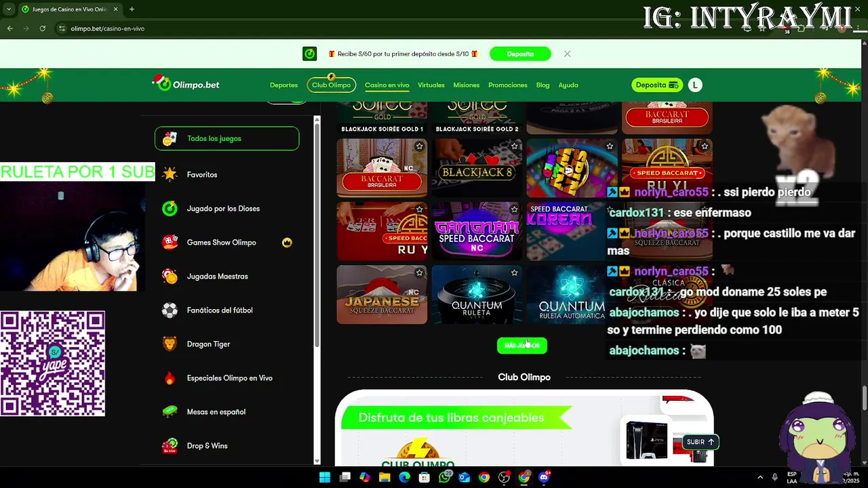Open Club Olimpo from the navigation bar
This screenshot has width=868, height=488.
(x=331, y=85)
